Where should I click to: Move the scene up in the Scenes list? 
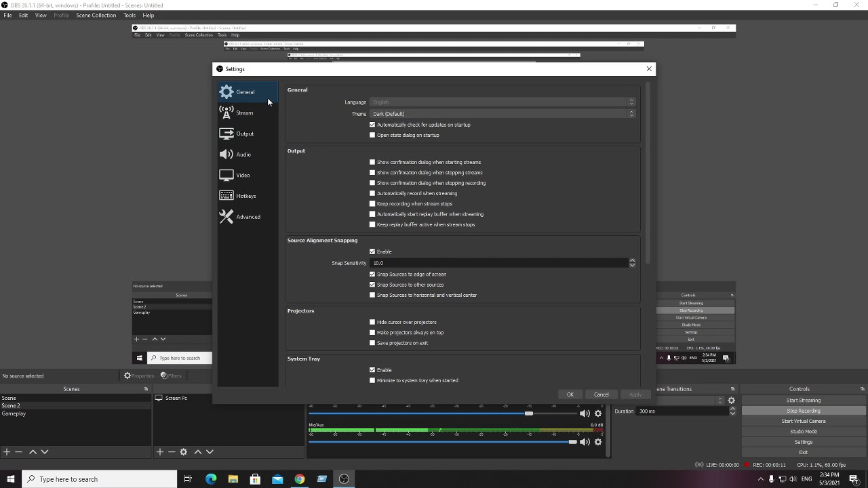[x=33, y=451]
